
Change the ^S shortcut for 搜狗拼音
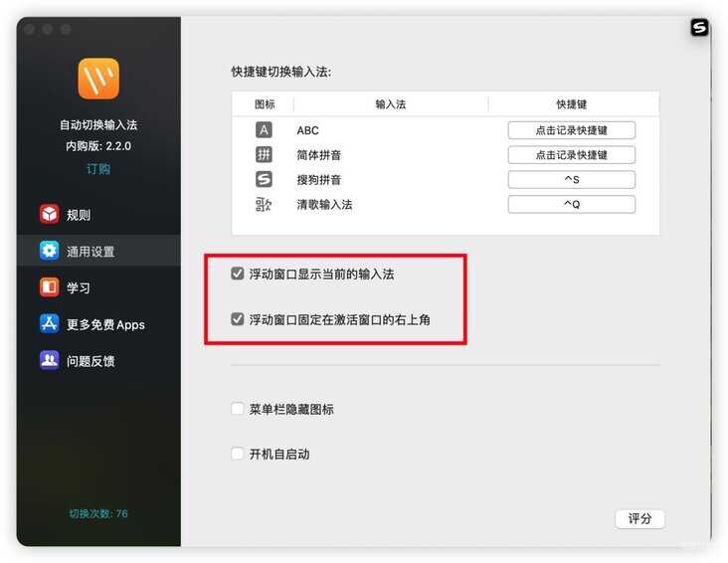[x=572, y=179]
